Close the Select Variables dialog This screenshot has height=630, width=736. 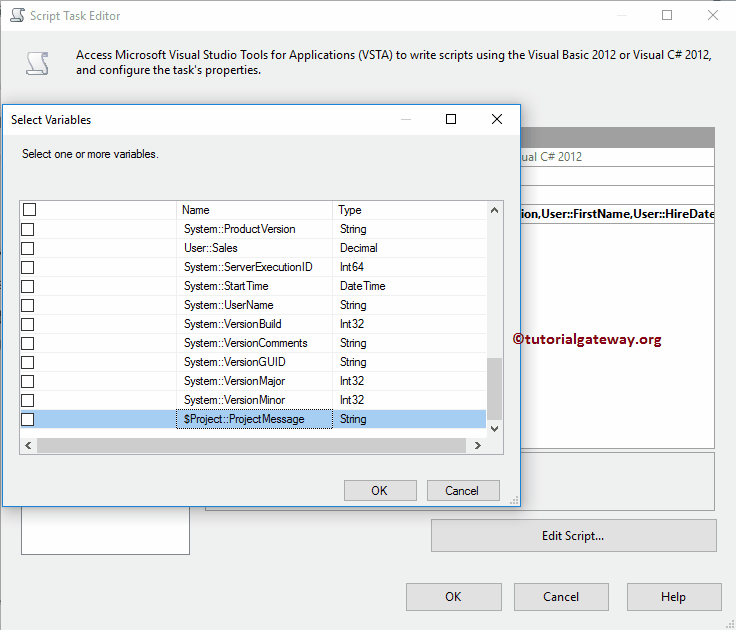[x=497, y=119]
